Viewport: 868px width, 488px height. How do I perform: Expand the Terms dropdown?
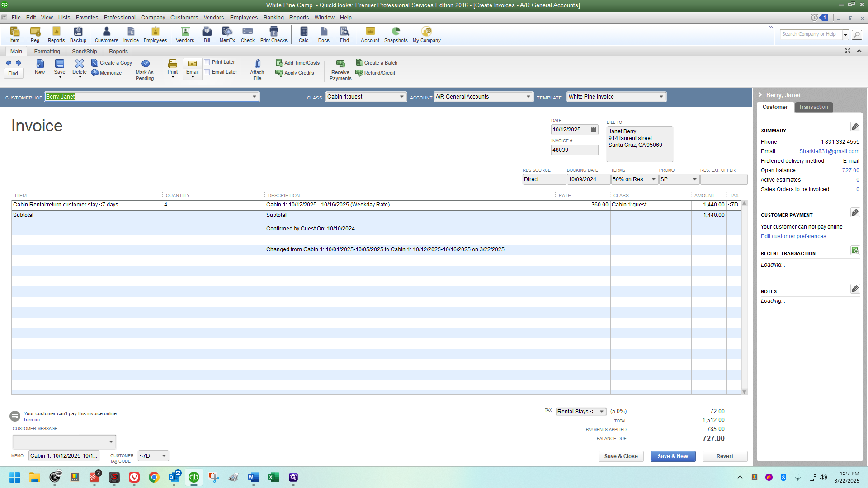(653, 179)
